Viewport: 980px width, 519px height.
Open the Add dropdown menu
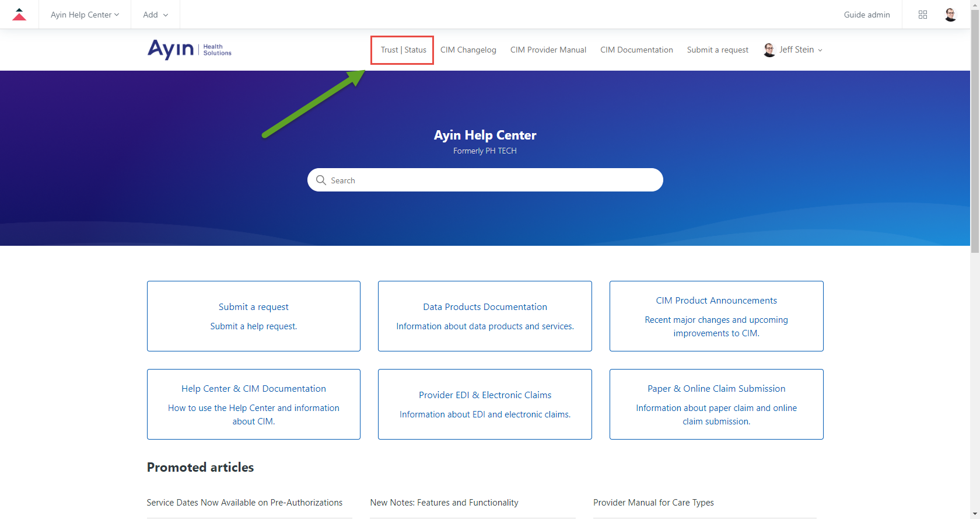[156, 15]
